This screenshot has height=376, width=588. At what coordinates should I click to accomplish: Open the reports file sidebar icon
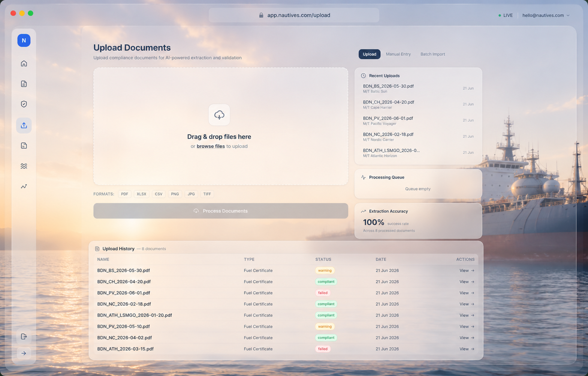click(24, 146)
